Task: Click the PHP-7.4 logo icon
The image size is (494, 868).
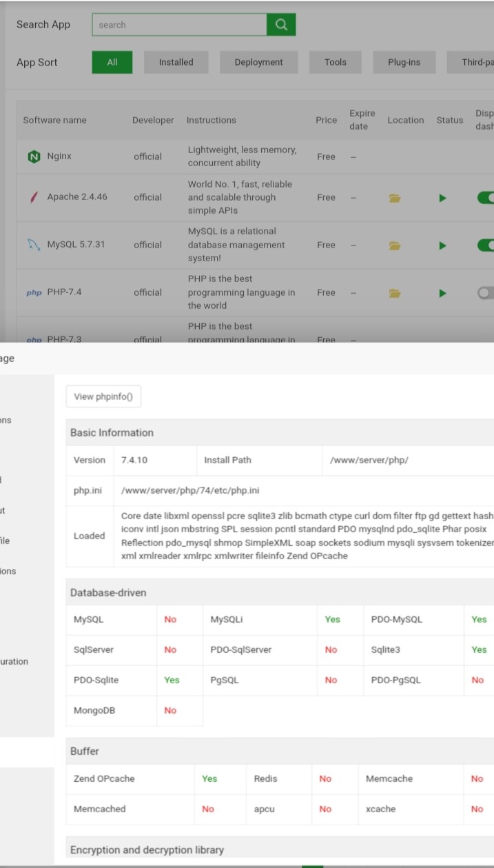Action: pos(34,292)
